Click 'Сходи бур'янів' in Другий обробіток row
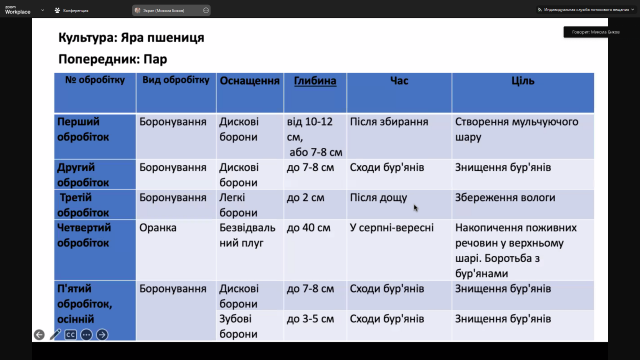The image size is (640, 360). [399, 174]
